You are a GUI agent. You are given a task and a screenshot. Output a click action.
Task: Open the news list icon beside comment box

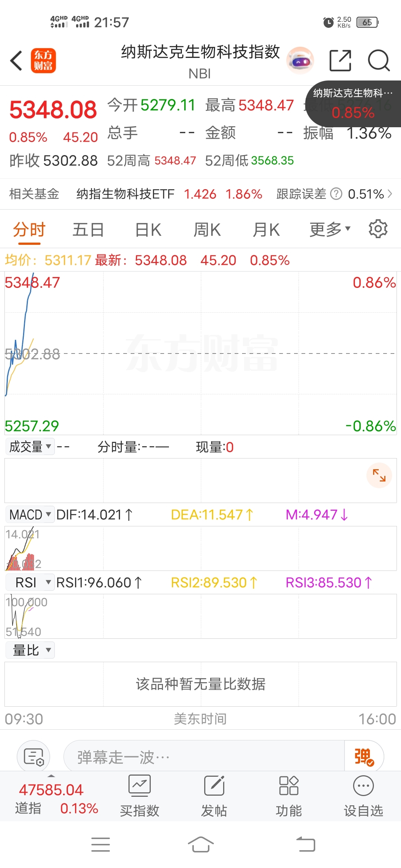33,757
